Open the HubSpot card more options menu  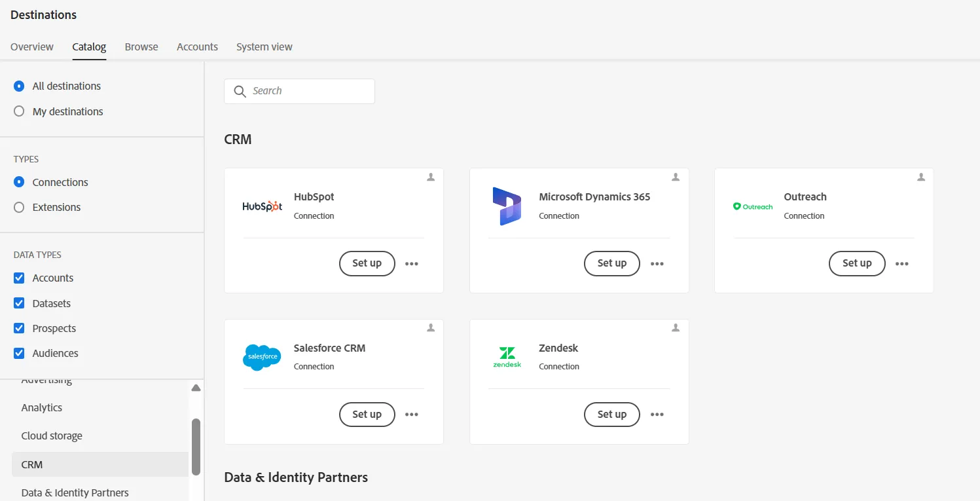411,263
